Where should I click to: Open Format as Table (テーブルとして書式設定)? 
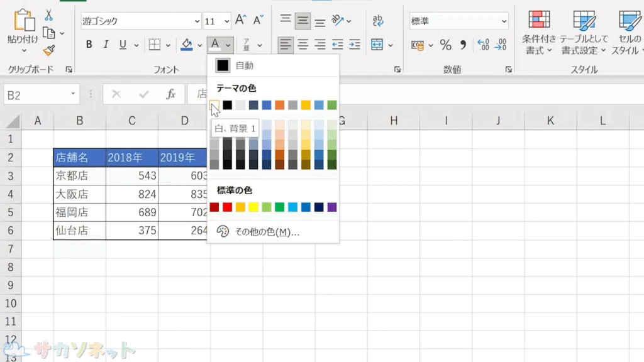pos(584,33)
